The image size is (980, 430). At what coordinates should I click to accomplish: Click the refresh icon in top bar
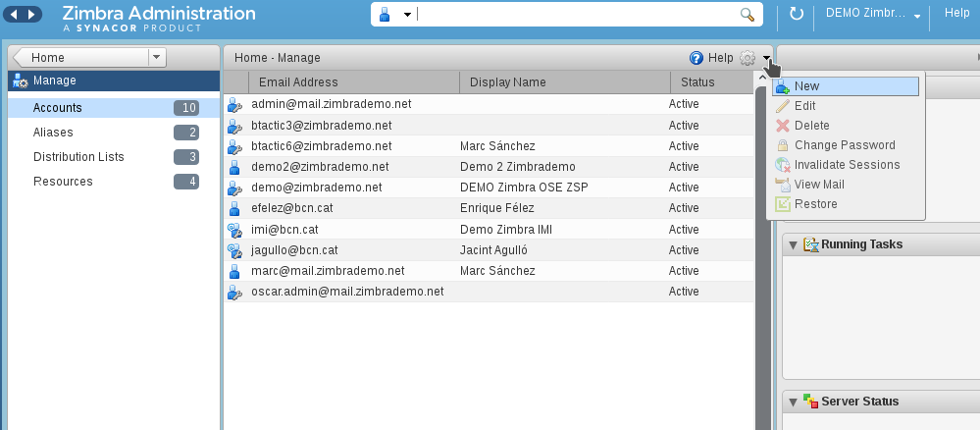pyautogui.click(x=797, y=14)
